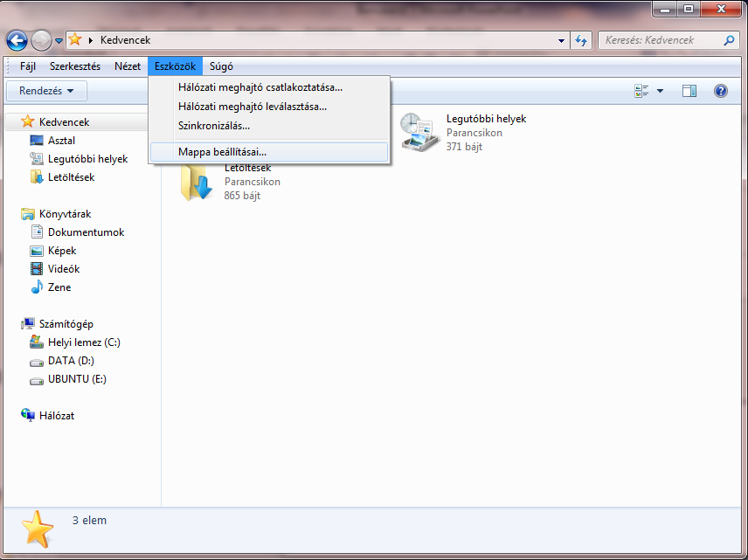Select Legutóbbi helyek label in sidebar

[87, 159]
